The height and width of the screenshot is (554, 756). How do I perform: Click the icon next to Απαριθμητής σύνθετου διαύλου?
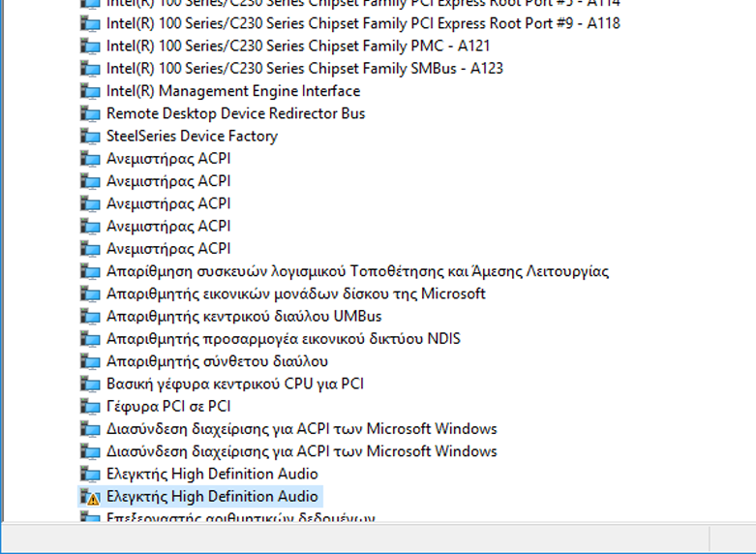(x=90, y=361)
